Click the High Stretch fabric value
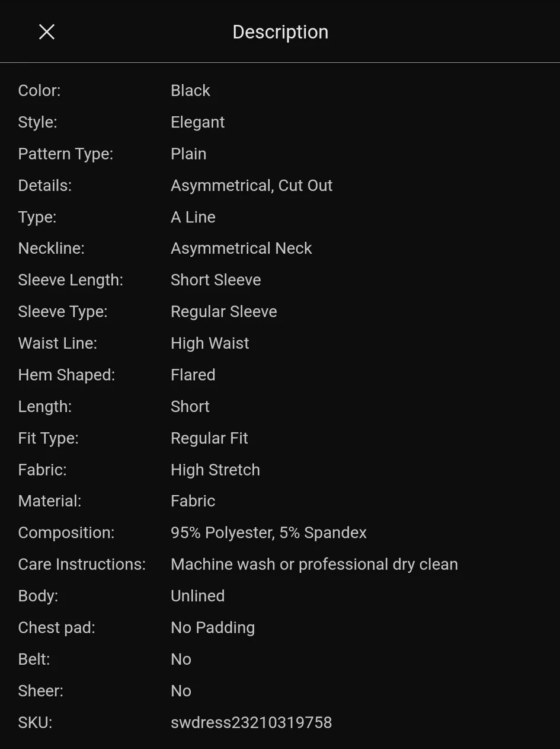This screenshot has height=749, width=560. pos(215,470)
